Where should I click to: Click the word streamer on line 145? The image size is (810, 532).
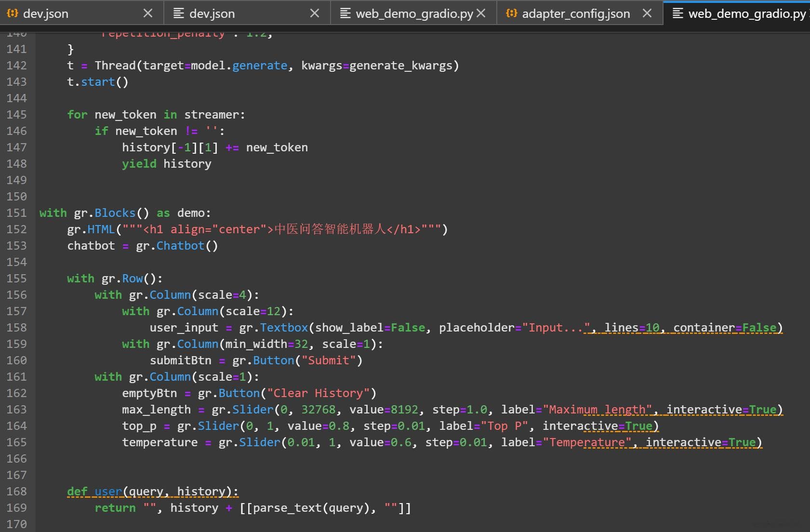tap(212, 115)
